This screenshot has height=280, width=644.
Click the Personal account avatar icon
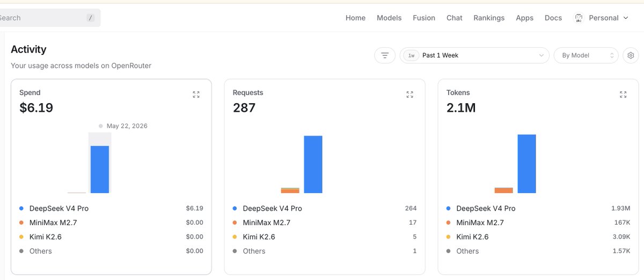point(579,18)
